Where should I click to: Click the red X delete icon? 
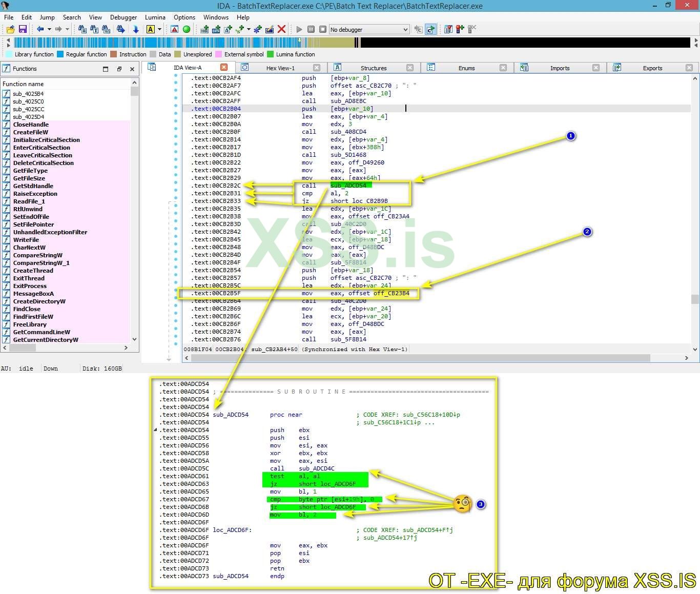click(281, 29)
